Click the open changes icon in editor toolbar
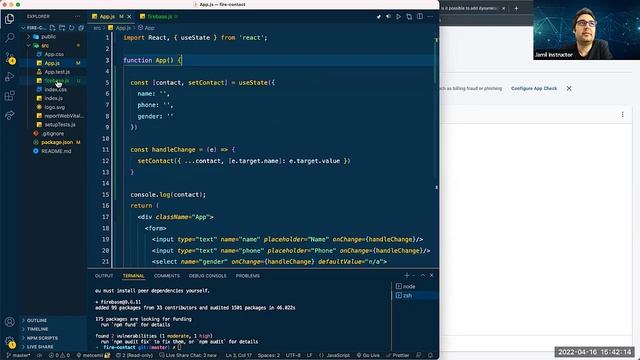The height and width of the screenshot is (360, 640). 409,16
